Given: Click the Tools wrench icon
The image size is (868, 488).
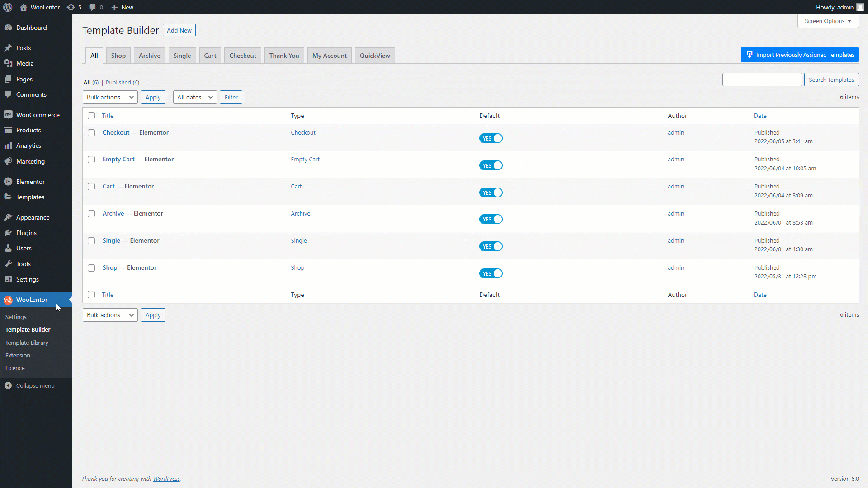Looking at the screenshot, I should point(8,264).
